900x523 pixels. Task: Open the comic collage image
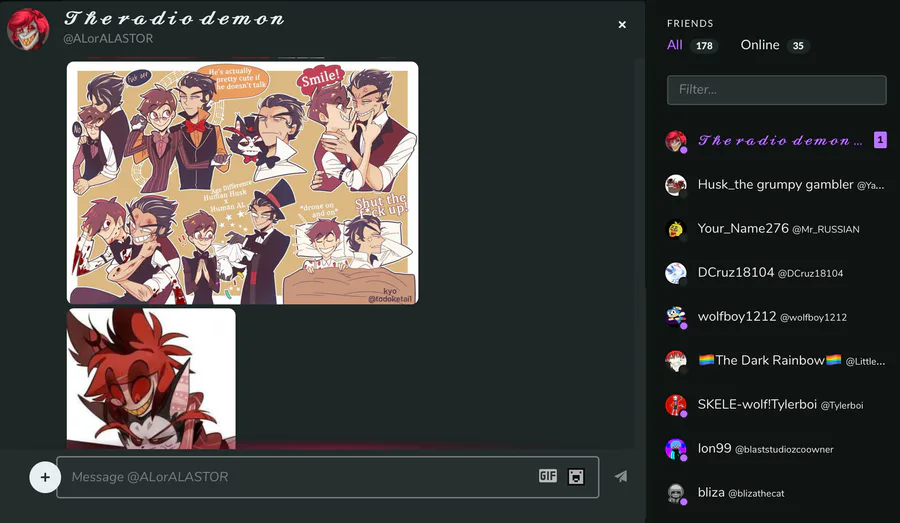242,183
